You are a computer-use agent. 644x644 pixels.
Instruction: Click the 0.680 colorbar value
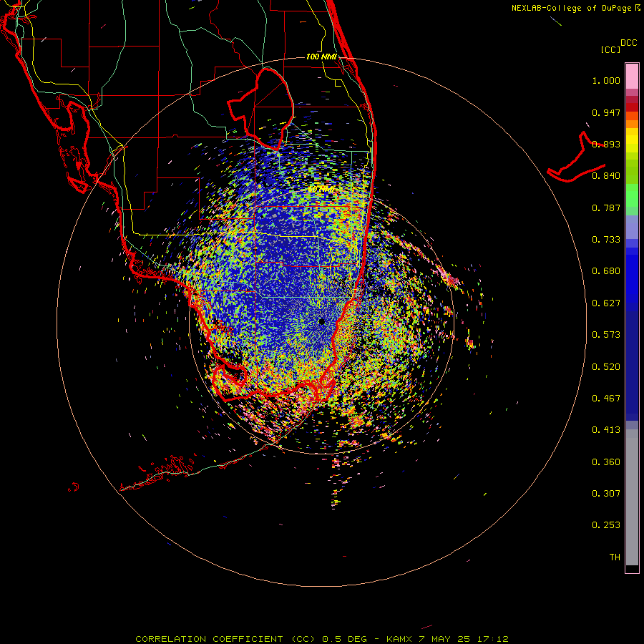point(606,271)
